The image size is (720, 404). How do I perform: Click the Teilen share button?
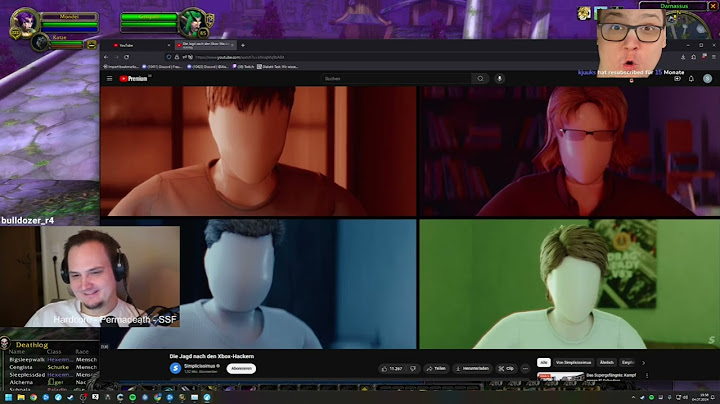click(436, 369)
